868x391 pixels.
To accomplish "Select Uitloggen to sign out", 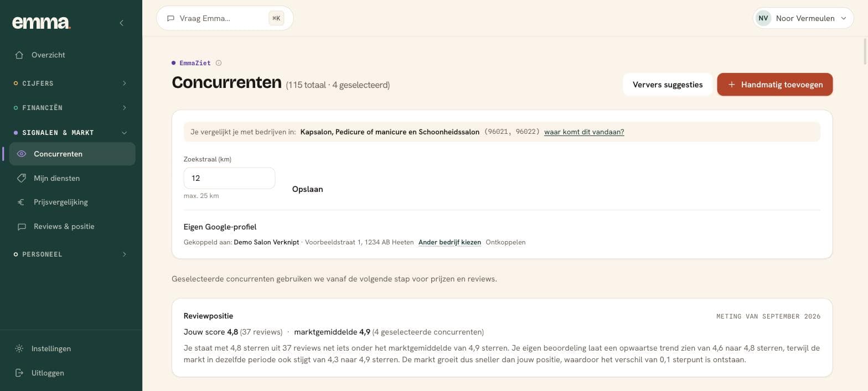I will (x=72, y=373).
